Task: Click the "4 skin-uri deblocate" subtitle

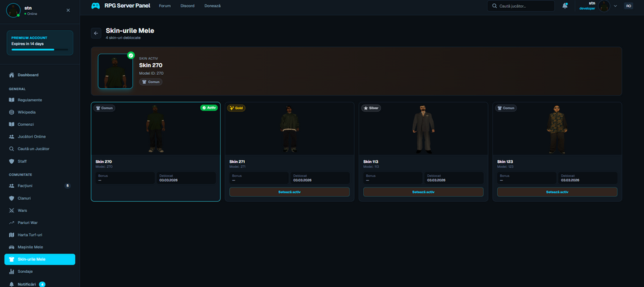Action: (123, 38)
